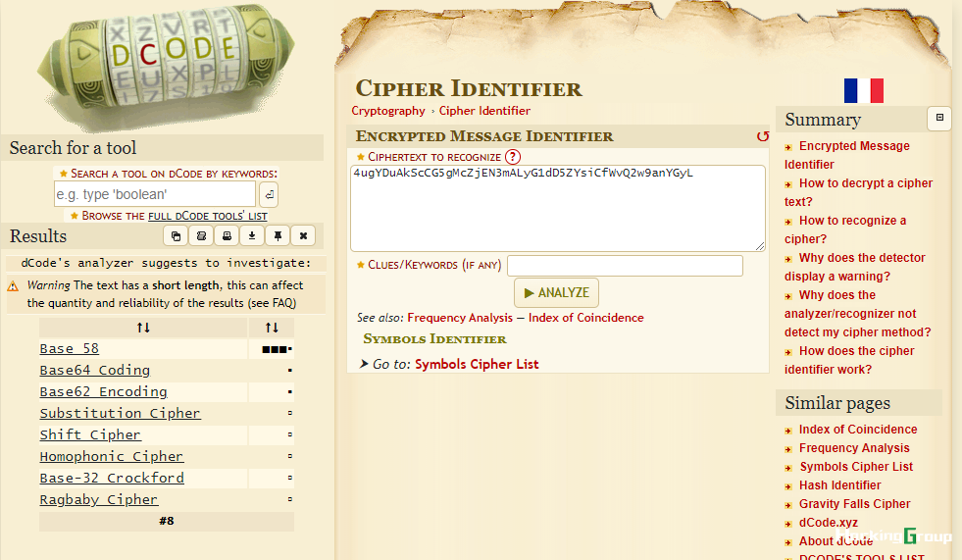Focus the Clues/Keywords input field
Viewport: 962px width, 560px height.
pyautogui.click(x=626, y=266)
